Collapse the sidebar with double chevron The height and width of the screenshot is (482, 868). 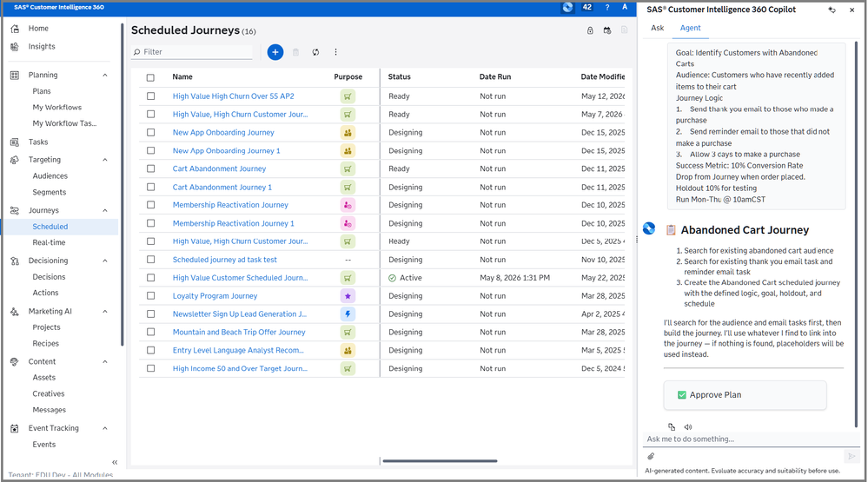click(115, 462)
